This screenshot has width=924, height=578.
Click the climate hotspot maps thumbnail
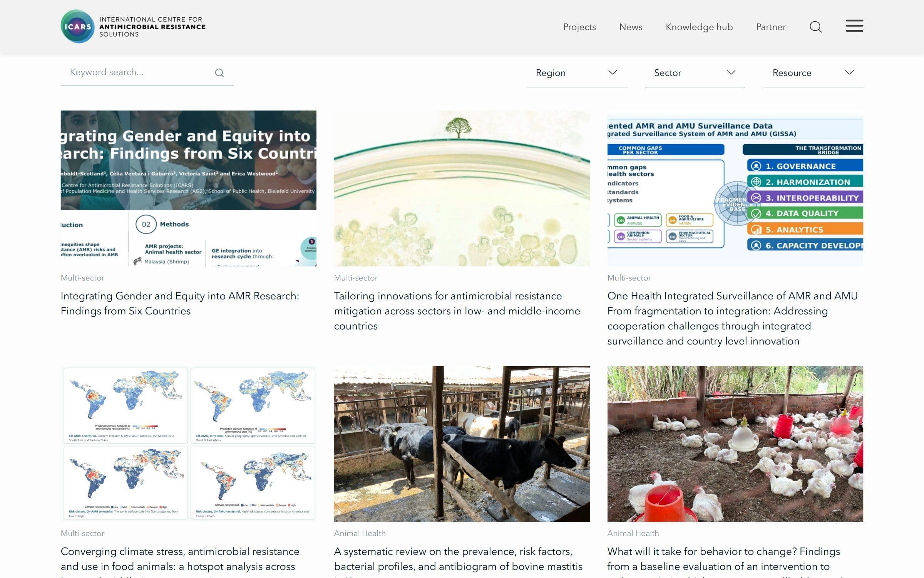coord(188,444)
